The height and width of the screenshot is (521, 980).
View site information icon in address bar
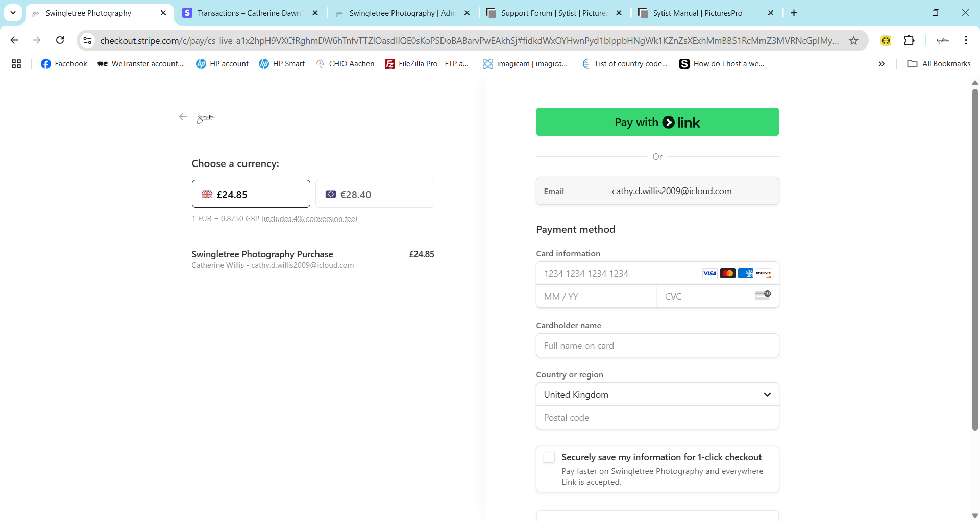88,40
